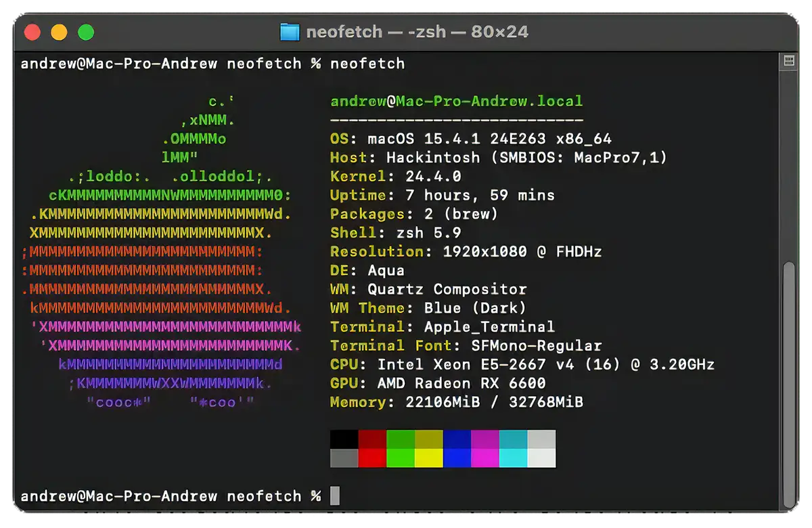This screenshot has height=528, width=812.
Task: Click the yellow "Resolution" label
Action: (x=377, y=252)
